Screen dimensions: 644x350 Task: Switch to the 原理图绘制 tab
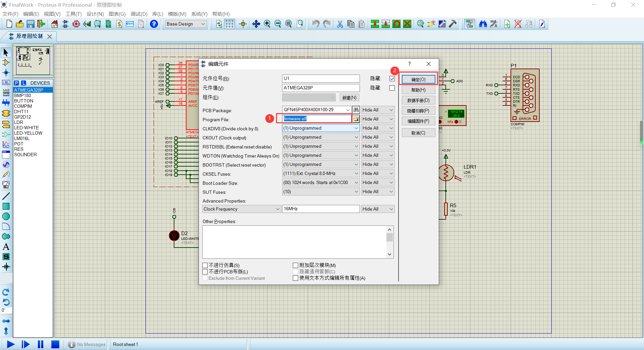tap(29, 36)
